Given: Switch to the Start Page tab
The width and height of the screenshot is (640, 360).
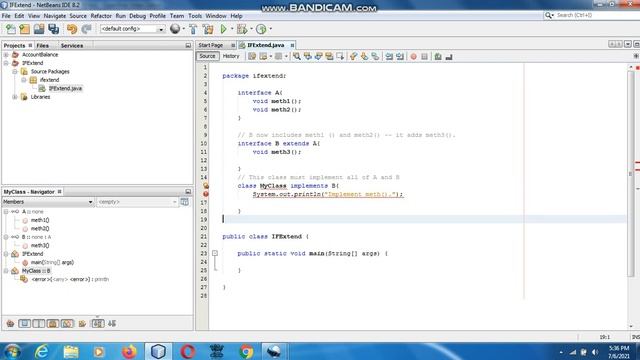Looking at the screenshot, I should [211, 45].
